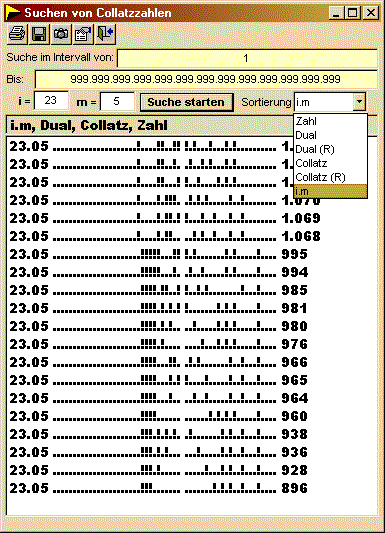Click the Bis upper limit field
The image size is (385, 533).
(206, 79)
